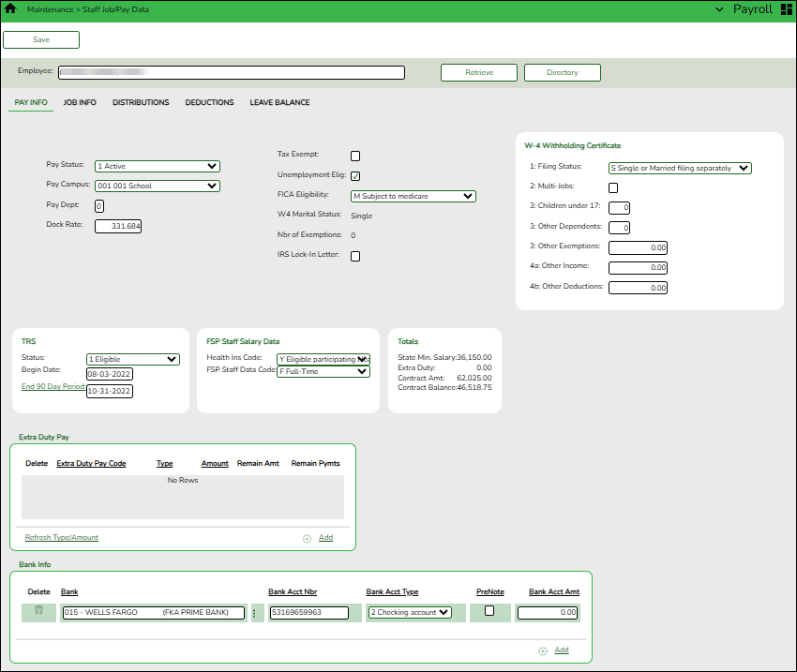
Task: Click the Retrieve button
Action: click(x=479, y=72)
